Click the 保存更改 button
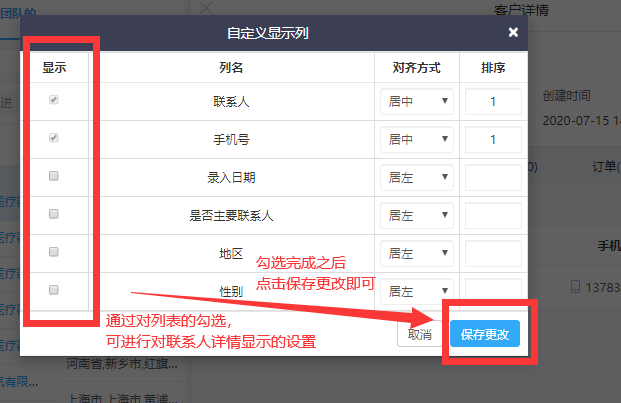This screenshot has width=621, height=403. point(485,334)
